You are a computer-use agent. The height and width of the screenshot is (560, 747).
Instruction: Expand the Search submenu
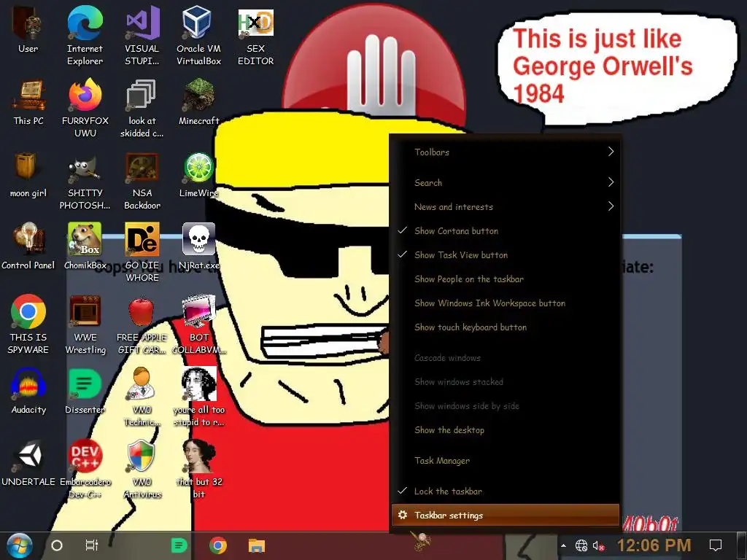click(x=506, y=182)
